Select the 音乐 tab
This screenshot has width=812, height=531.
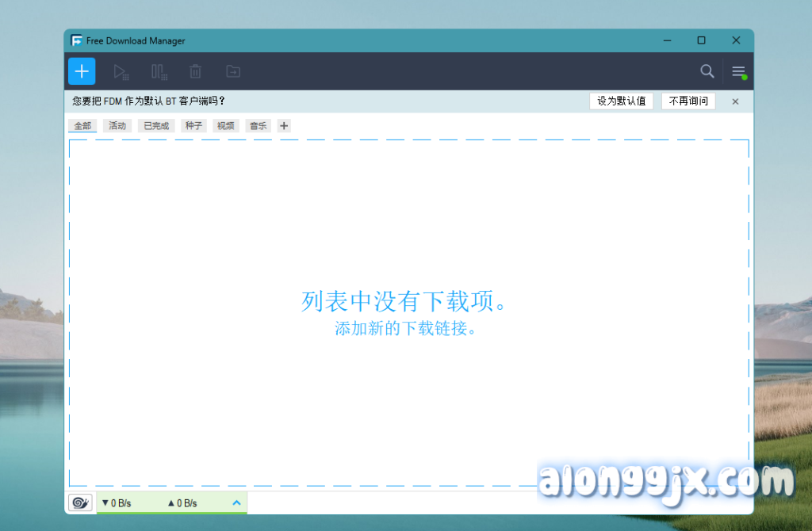pyautogui.click(x=259, y=125)
